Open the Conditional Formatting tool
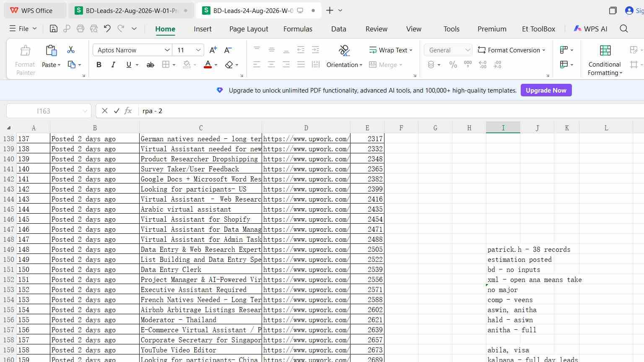 pyautogui.click(x=605, y=60)
